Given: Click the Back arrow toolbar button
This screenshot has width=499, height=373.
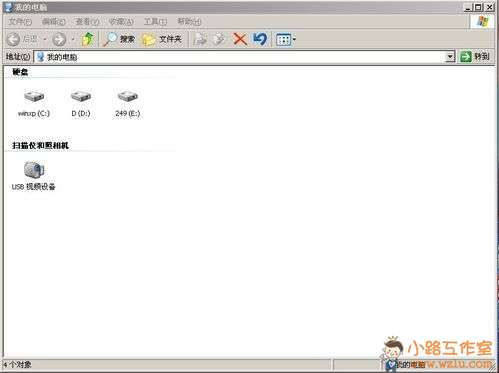Looking at the screenshot, I should [x=22, y=39].
